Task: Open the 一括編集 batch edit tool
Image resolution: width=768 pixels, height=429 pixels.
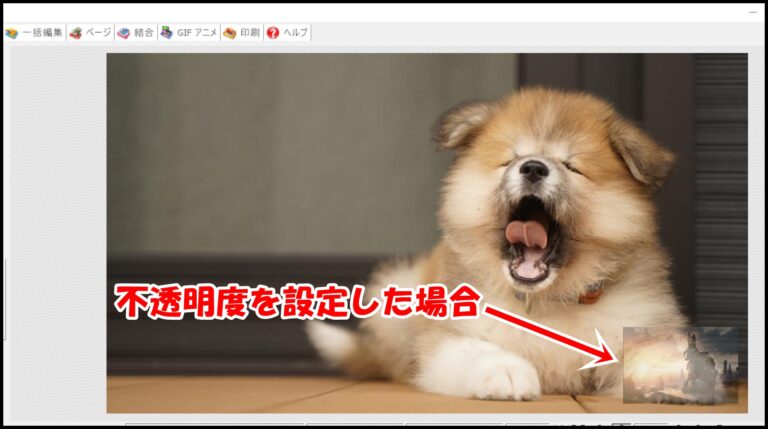Action: click(x=34, y=33)
